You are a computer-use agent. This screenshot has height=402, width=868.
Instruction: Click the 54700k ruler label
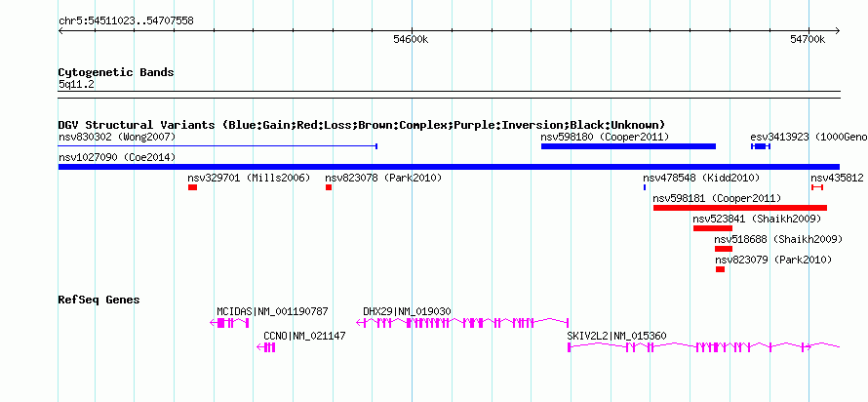[x=808, y=40]
